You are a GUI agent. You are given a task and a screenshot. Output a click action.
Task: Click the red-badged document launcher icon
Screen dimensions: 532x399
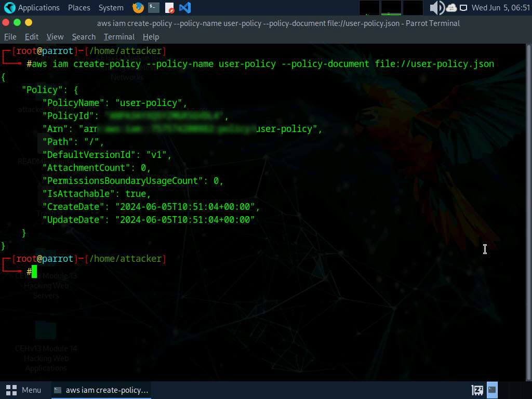[169, 8]
